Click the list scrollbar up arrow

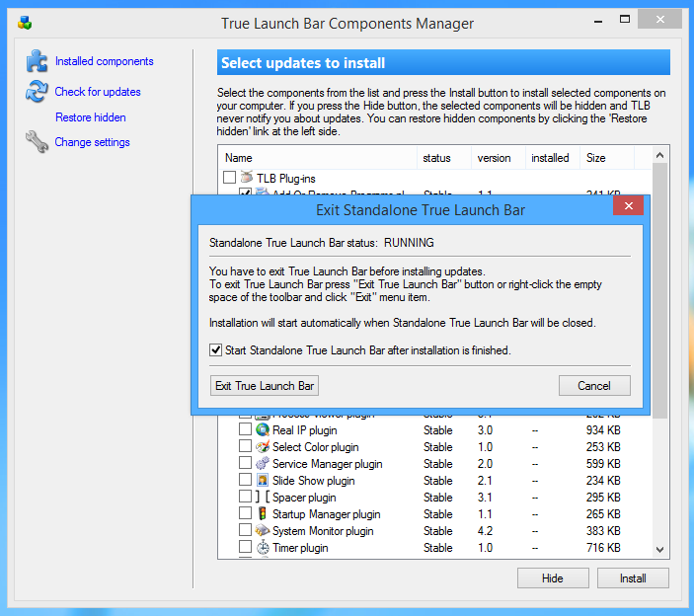(659, 155)
